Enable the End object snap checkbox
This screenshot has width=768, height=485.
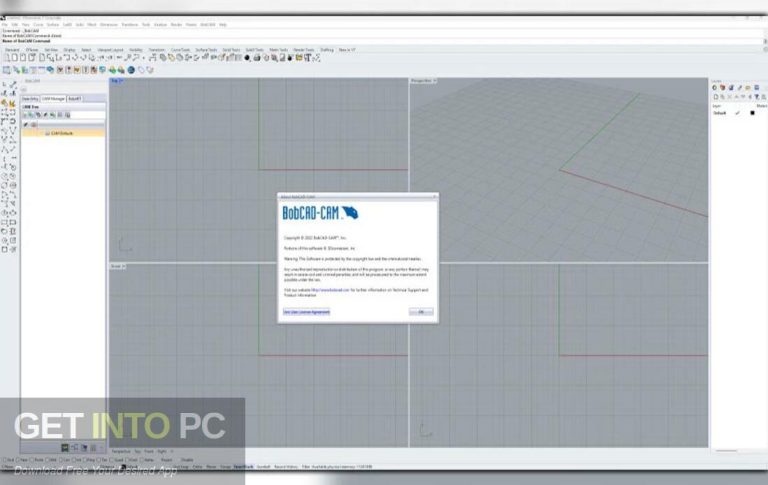4,459
